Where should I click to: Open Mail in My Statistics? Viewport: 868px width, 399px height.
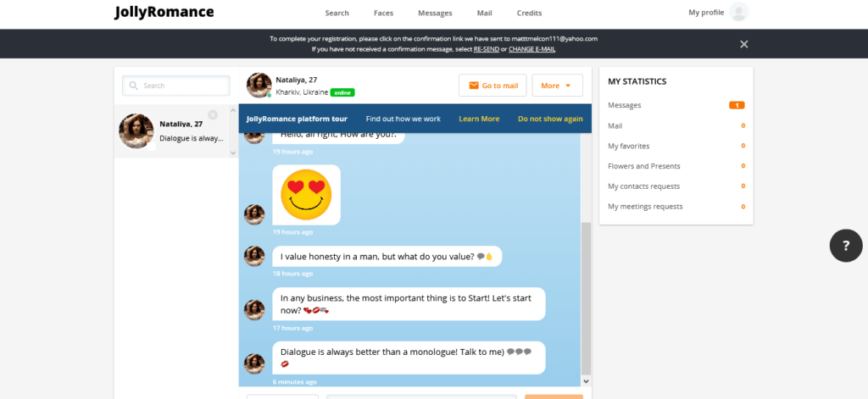(676, 125)
